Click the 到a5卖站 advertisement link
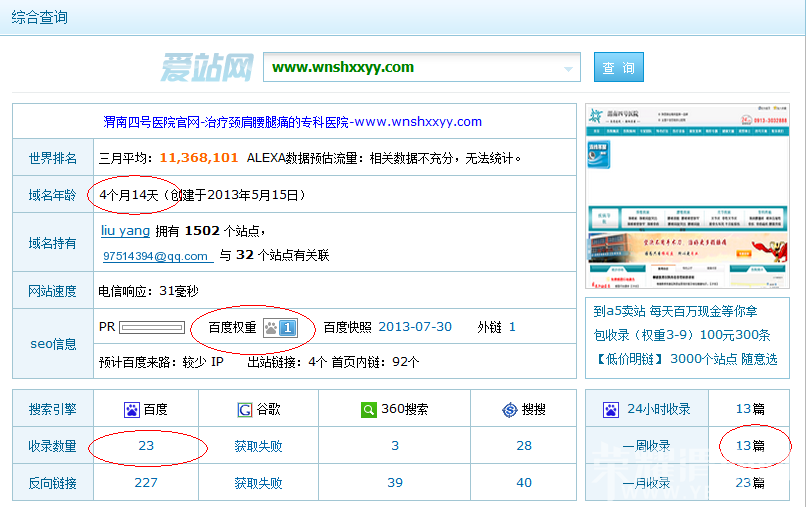This screenshot has height=507, width=806. (x=675, y=311)
